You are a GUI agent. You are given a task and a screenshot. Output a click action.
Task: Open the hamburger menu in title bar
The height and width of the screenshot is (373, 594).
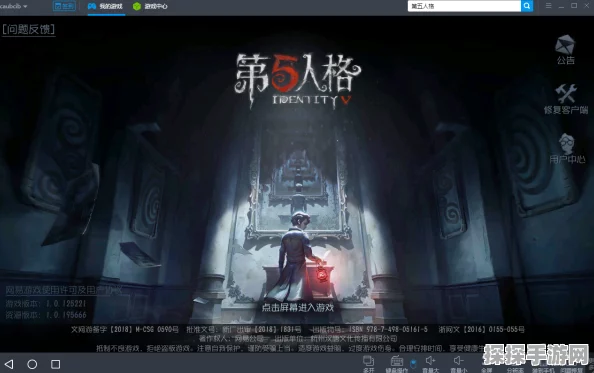(548, 6)
